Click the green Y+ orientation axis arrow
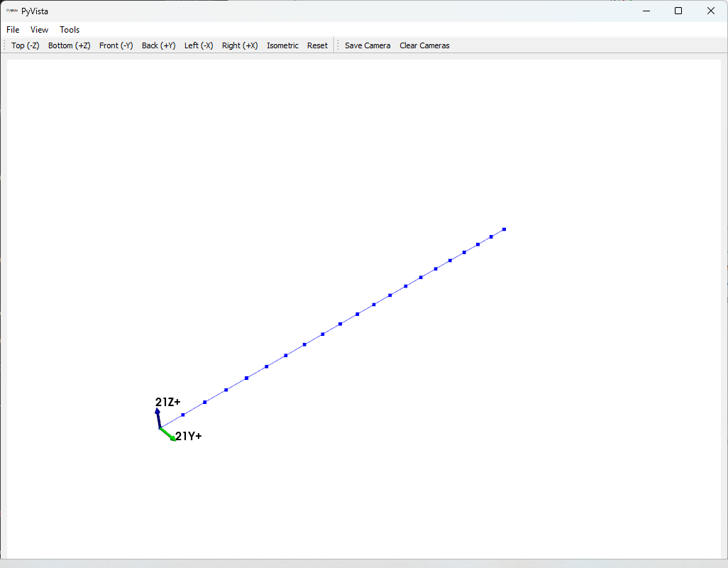This screenshot has width=728, height=568. (x=166, y=434)
